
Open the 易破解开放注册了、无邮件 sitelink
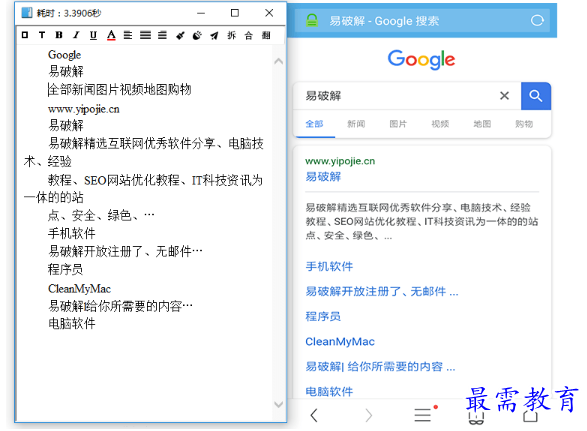pyautogui.click(x=381, y=291)
